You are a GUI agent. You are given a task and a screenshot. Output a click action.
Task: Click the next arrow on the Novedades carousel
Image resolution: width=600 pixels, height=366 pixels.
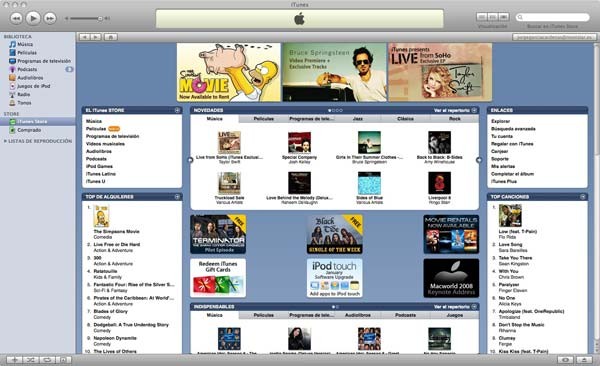click(479, 160)
